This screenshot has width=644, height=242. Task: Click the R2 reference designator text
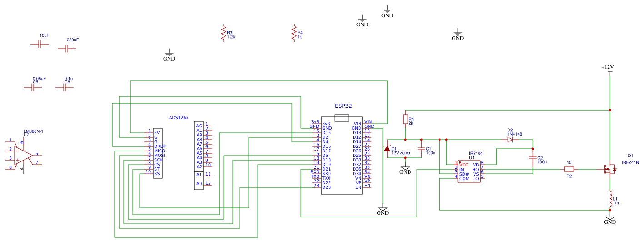click(569, 176)
